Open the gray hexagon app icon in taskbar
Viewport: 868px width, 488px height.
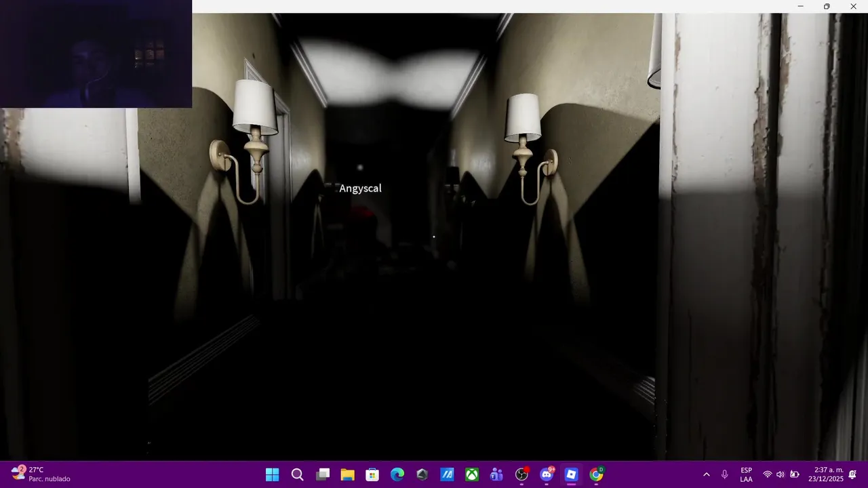click(x=422, y=474)
